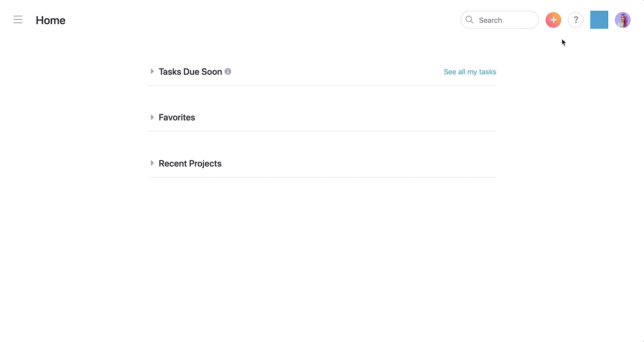Click the blue square workspace tile

click(599, 20)
